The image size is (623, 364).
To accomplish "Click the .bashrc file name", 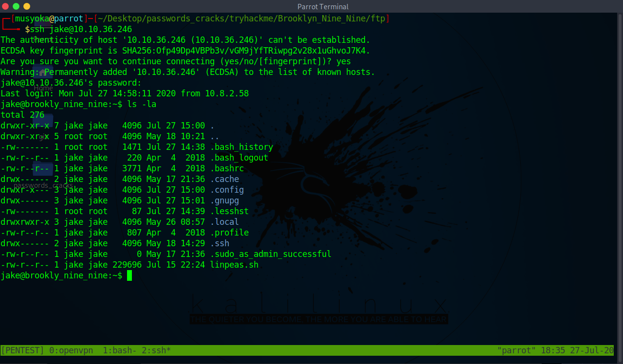I will (227, 168).
